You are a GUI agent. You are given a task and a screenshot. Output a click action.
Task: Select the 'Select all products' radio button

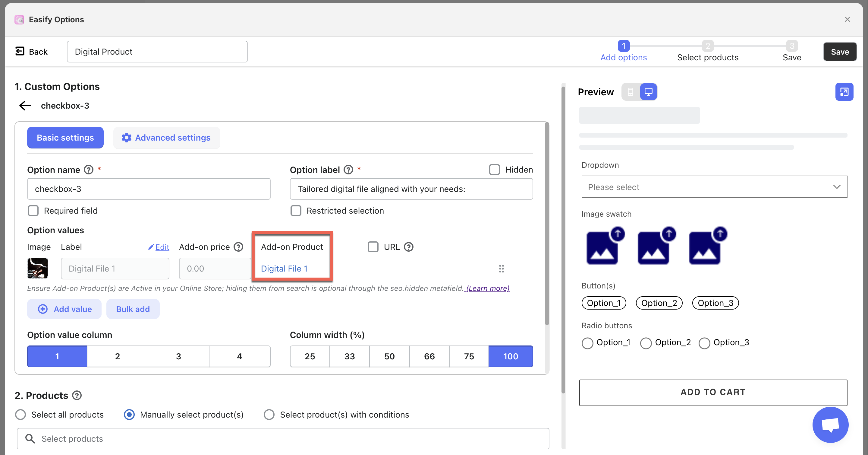coord(20,415)
